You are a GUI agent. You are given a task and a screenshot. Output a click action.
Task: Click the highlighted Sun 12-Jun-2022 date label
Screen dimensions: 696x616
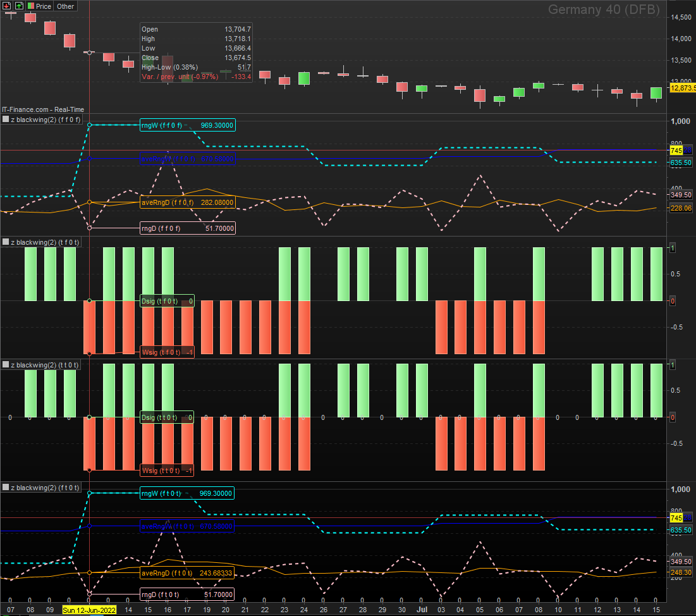pyautogui.click(x=89, y=610)
